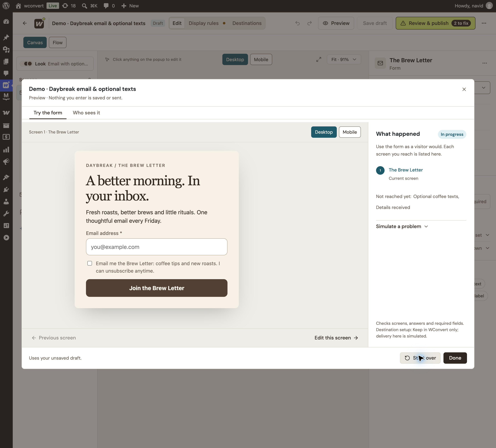Tick the Brew Letter email consent checkbox
496x448 pixels.
pos(90,263)
